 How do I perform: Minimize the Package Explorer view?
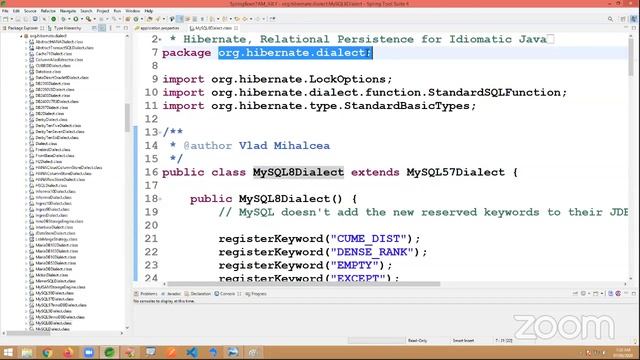[118, 28]
